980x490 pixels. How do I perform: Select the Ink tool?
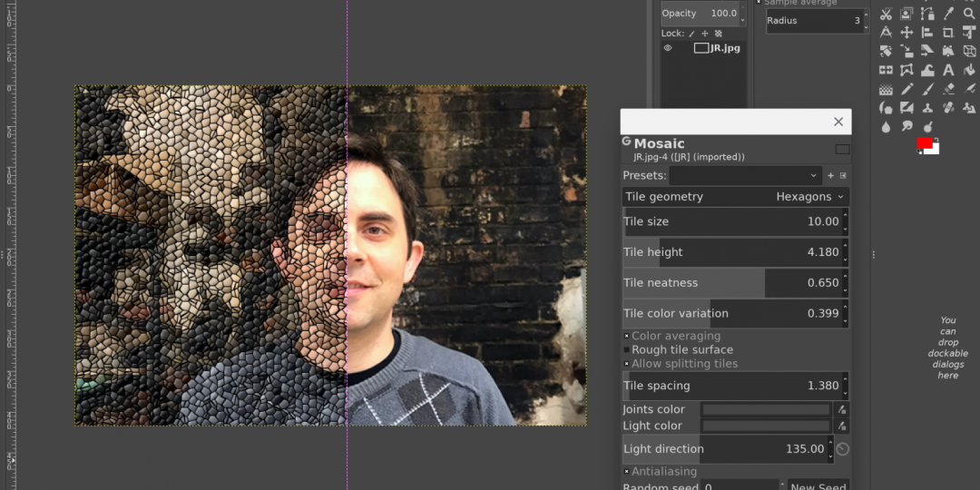click(887, 107)
